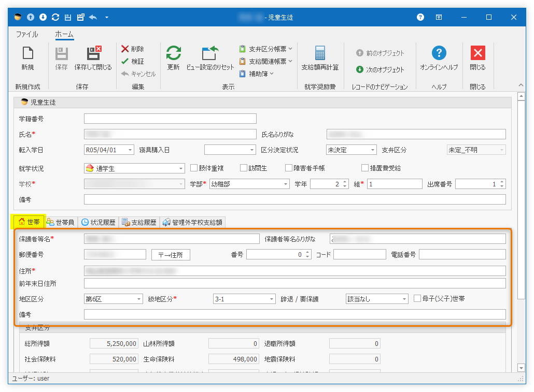Decrease 番号 value with down arrow
This screenshot has width=534, height=392.
tap(307, 256)
